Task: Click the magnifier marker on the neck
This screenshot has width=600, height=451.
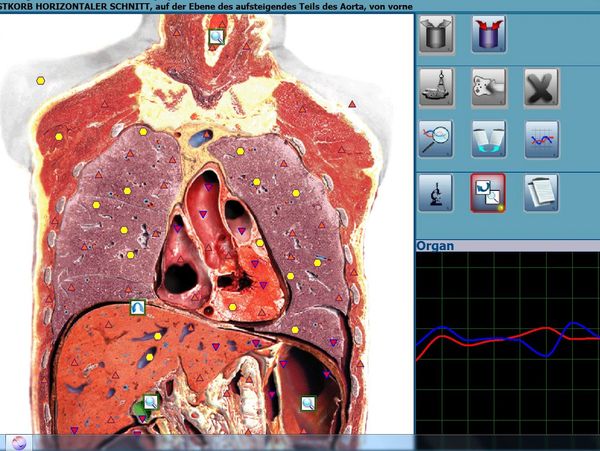Action: (x=216, y=37)
